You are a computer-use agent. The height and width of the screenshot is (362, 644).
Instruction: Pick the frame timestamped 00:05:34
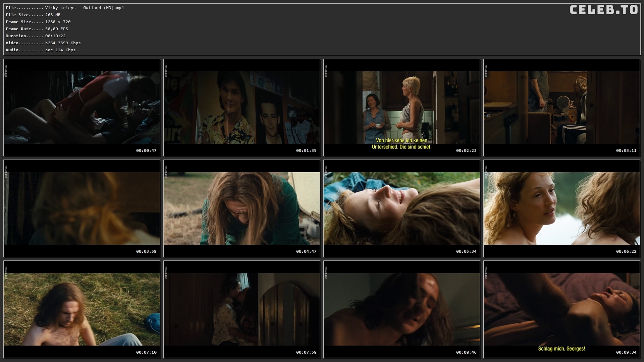[x=401, y=208]
